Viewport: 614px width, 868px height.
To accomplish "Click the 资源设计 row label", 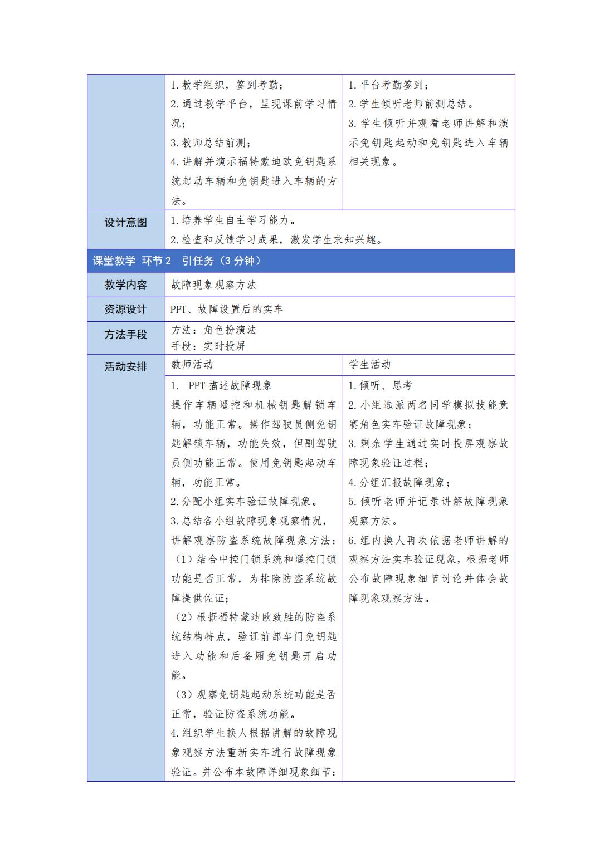I will [126, 310].
